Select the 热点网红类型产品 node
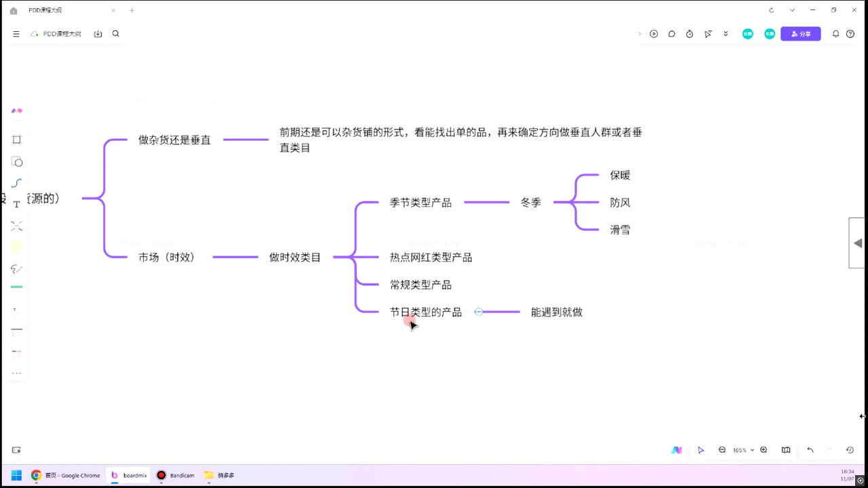Screen dimensions: 868x488 (x=431, y=258)
